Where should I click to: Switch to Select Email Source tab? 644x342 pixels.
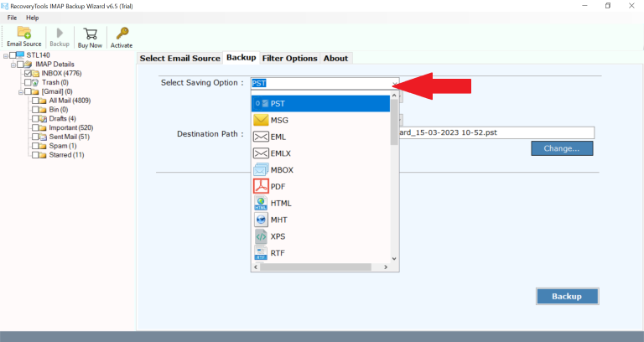click(x=180, y=59)
